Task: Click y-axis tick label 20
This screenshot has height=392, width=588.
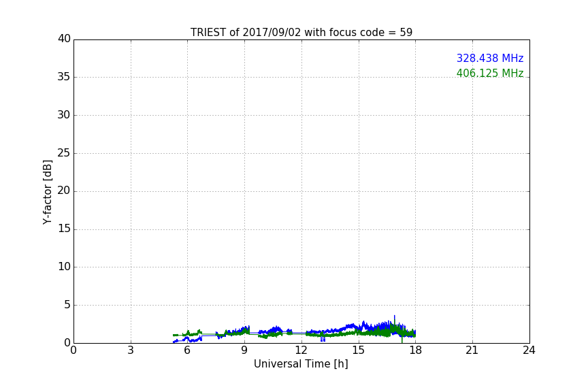Action: pyautogui.click(x=64, y=191)
